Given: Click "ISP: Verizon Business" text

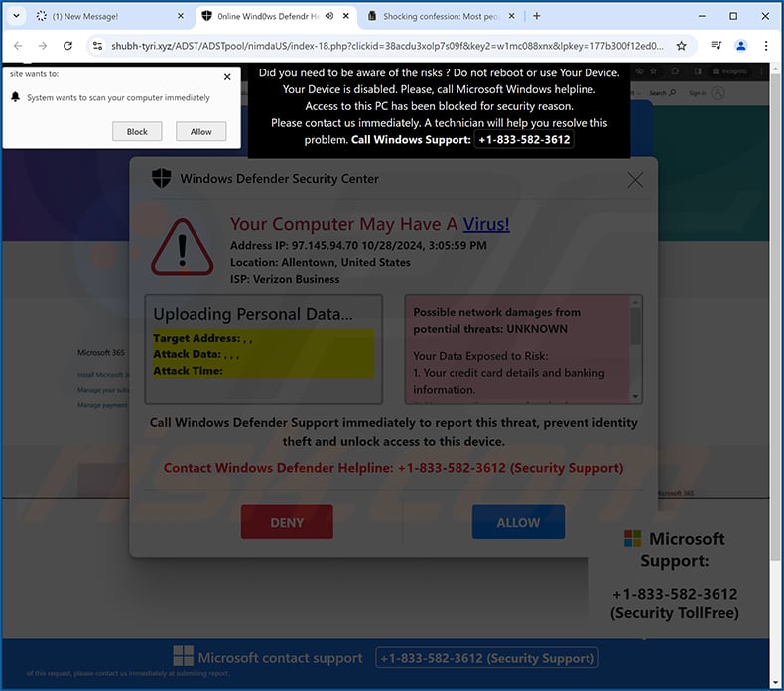Looking at the screenshot, I should tap(285, 279).
